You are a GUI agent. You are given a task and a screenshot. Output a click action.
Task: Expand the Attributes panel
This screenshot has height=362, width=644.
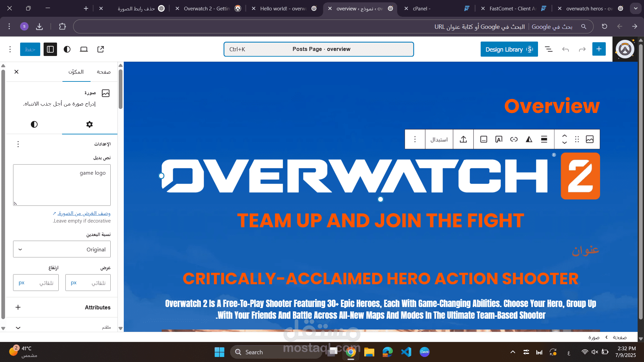pyautogui.click(x=62, y=307)
